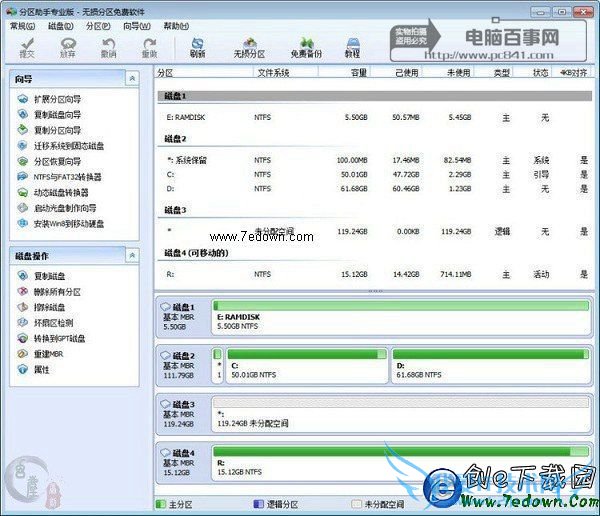Click the 刷新 (Refresh) toolbar icon
Image resolution: width=600 pixels, height=516 pixels.
click(197, 47)
